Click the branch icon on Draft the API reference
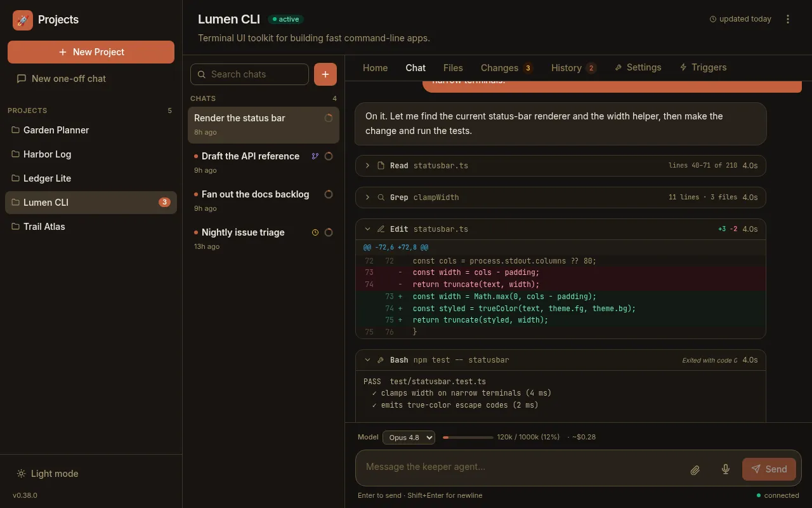 point(315,156)
